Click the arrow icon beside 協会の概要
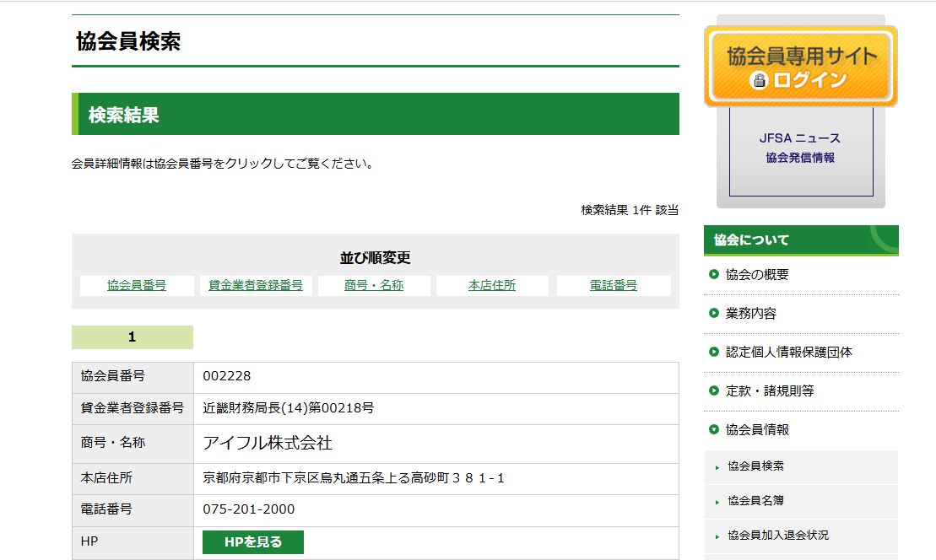This screenshot has height=560, width=936. pos(714,275)
